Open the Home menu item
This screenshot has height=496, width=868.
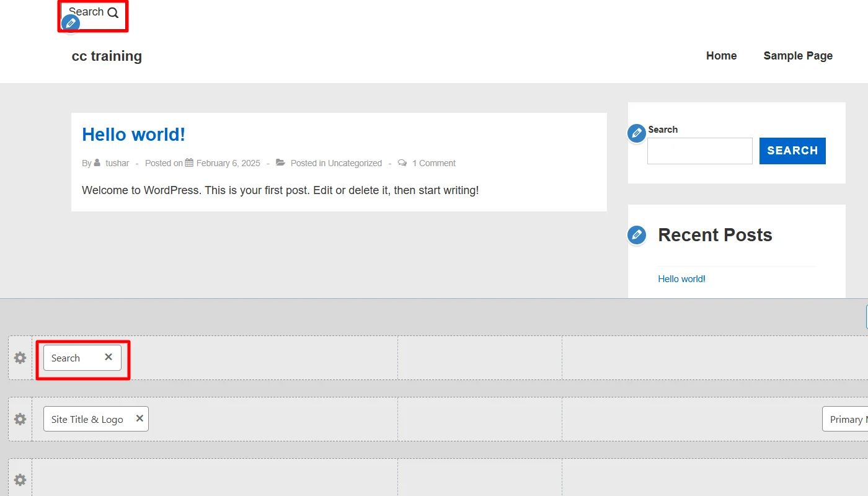tap(722, 56)
